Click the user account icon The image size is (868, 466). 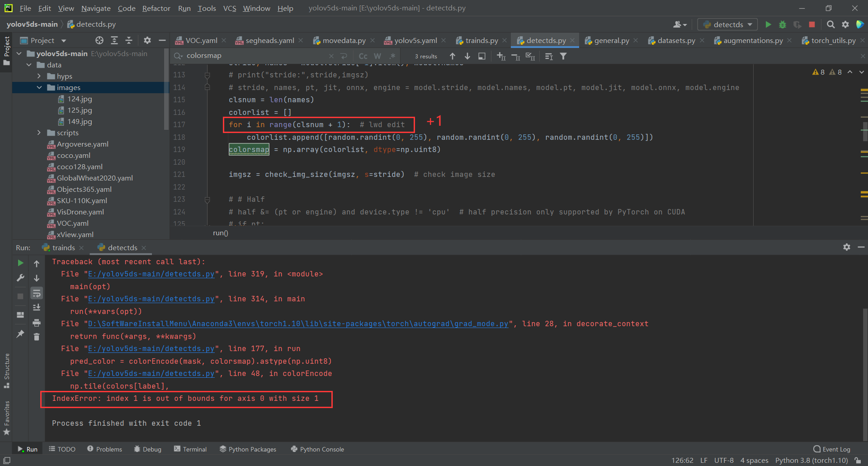[679, 24]
